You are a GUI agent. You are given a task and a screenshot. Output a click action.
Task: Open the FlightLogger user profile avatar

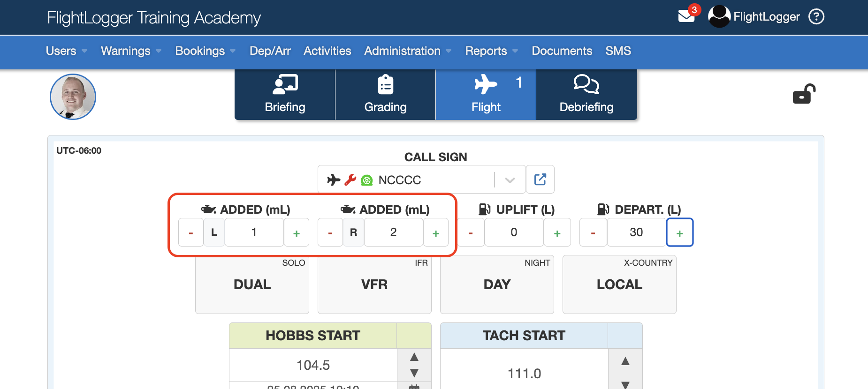coord(719,16)
